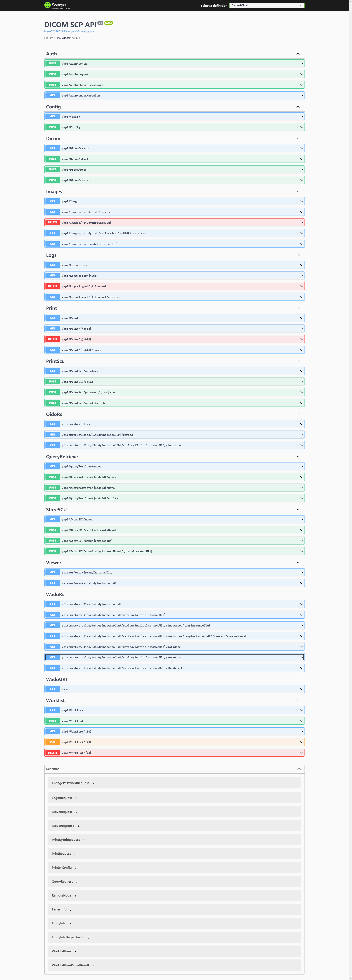The height and width of the screenshot is (980, 352).
Task: Click the OAS3 version badge
Action: click(x=109, y=23)
